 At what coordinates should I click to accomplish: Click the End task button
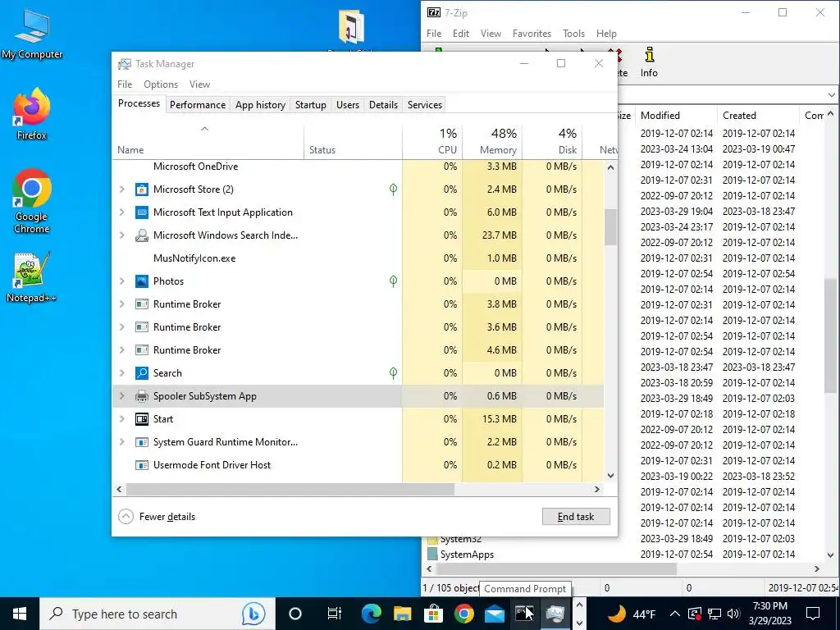pyautogui.click(x=576, y=517)
